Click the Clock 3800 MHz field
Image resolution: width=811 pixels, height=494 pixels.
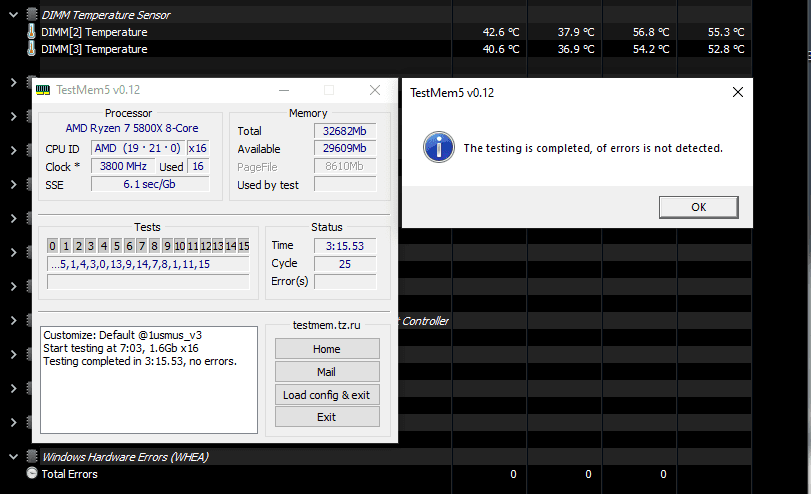click(x=123, y=166)
